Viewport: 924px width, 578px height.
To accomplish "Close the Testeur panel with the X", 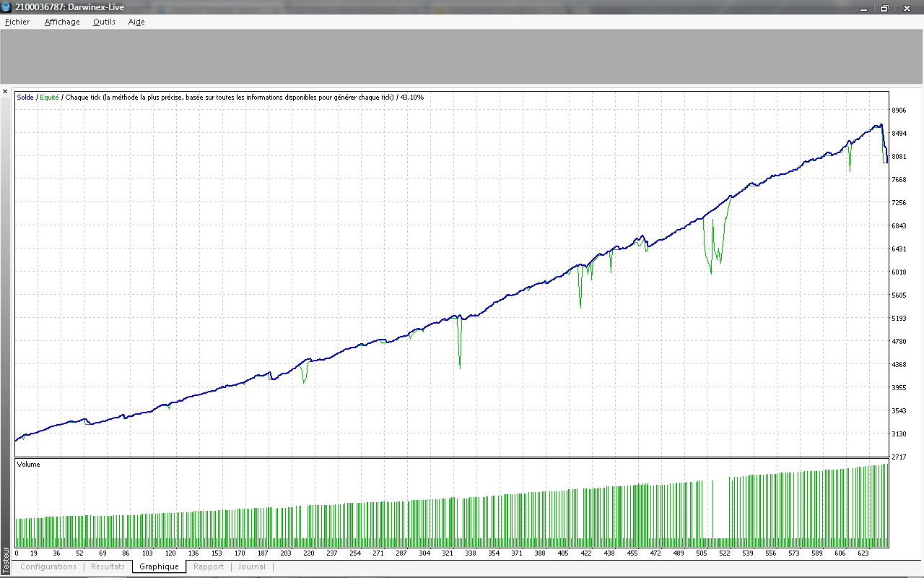I will [5, 92].
